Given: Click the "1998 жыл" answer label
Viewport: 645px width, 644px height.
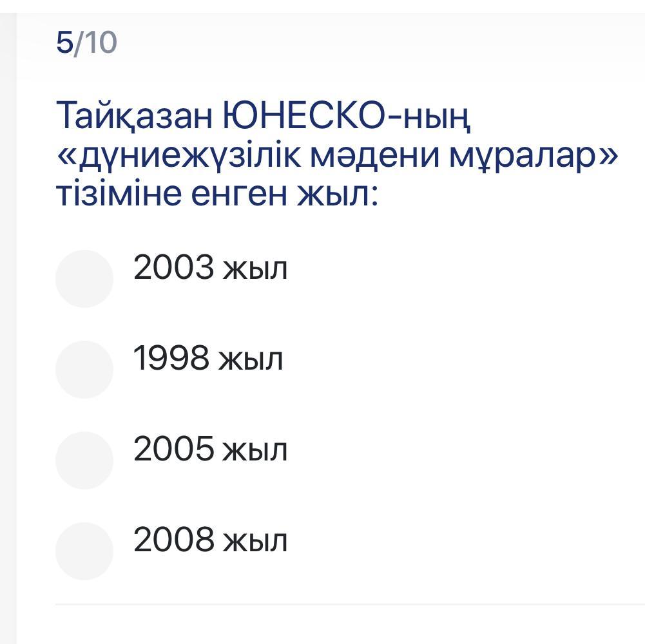Looking at the screenshot, I should pos(207,359).
